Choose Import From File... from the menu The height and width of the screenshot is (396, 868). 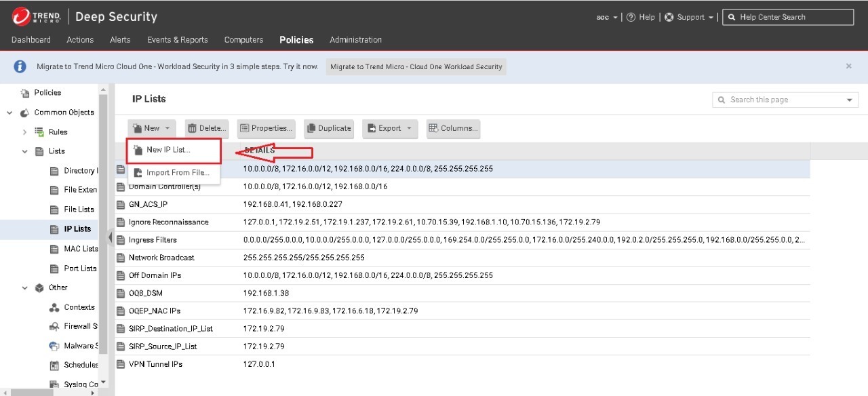click(174, 173)
